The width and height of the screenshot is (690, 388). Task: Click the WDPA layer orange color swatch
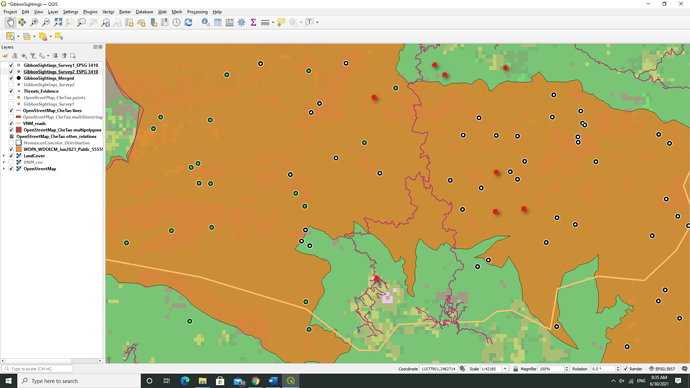click(x=18, y=150)
